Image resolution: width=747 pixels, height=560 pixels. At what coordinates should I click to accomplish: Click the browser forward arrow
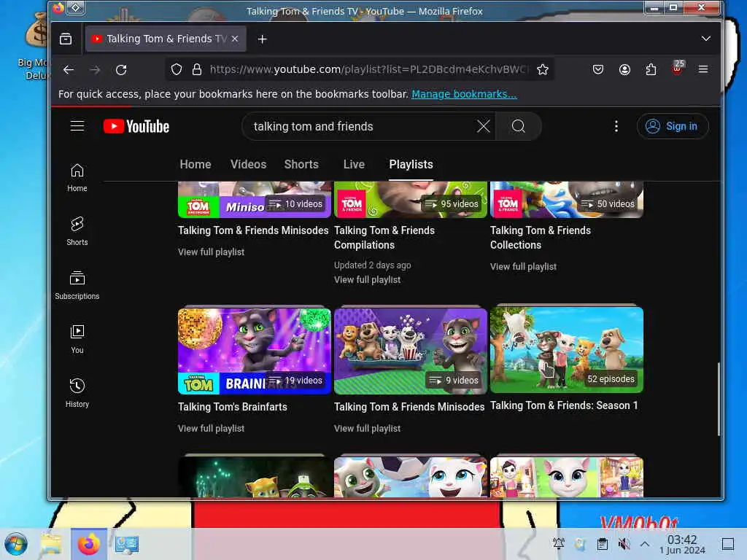95,69
